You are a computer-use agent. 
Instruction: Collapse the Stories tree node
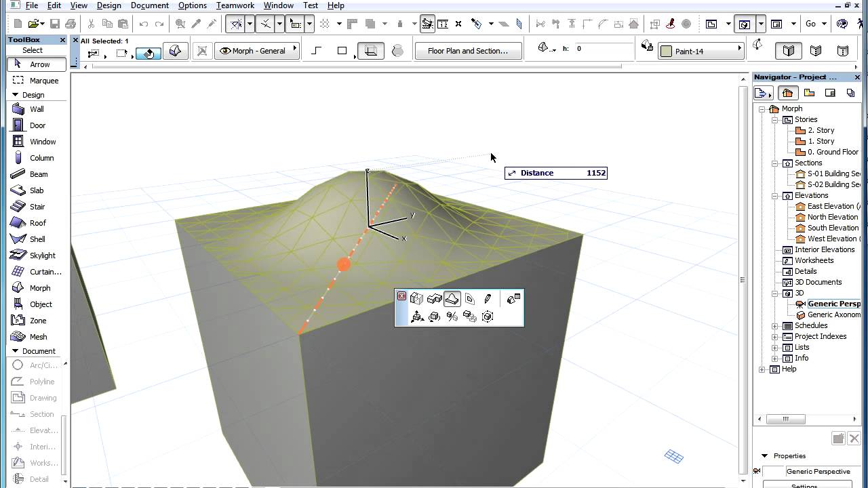[x=775, y=120]
